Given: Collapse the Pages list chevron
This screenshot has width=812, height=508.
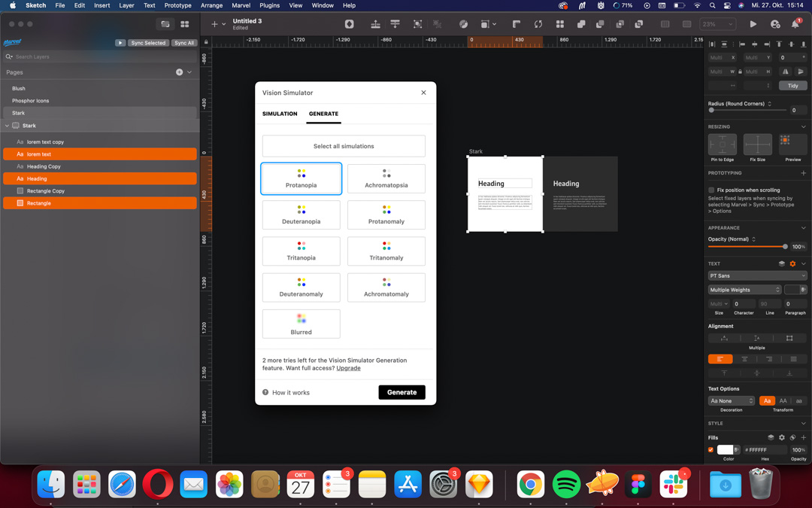Looking at the screenshot, I should [189, 72].
